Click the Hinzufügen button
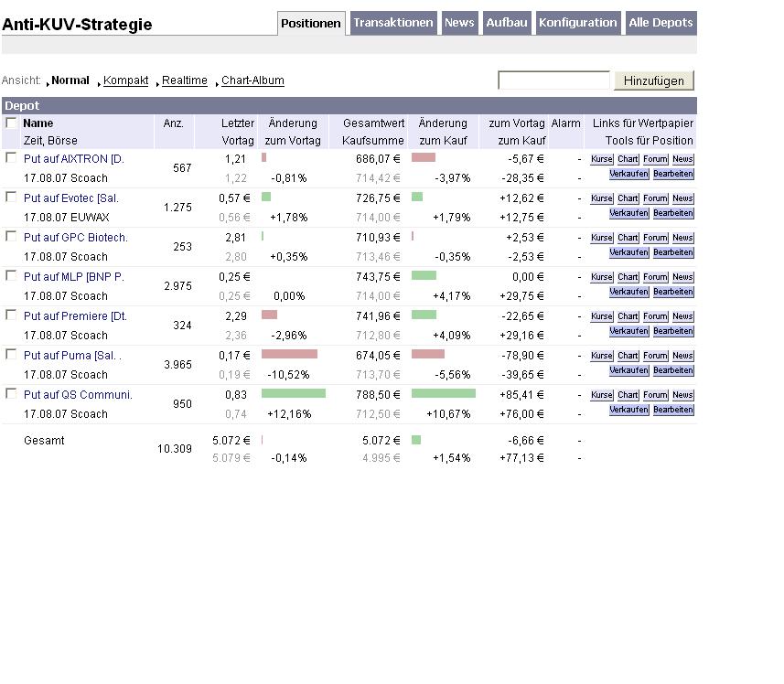784x684 pixels. 654,80
